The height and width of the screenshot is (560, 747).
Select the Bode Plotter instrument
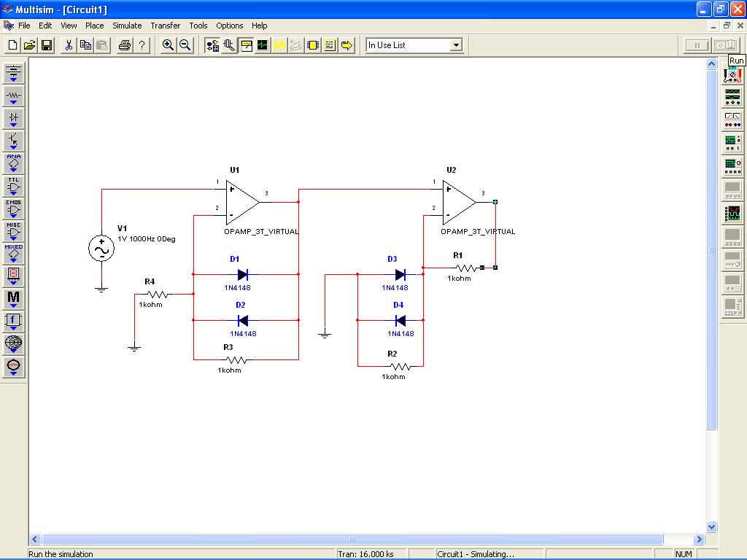tap(732, 166)
